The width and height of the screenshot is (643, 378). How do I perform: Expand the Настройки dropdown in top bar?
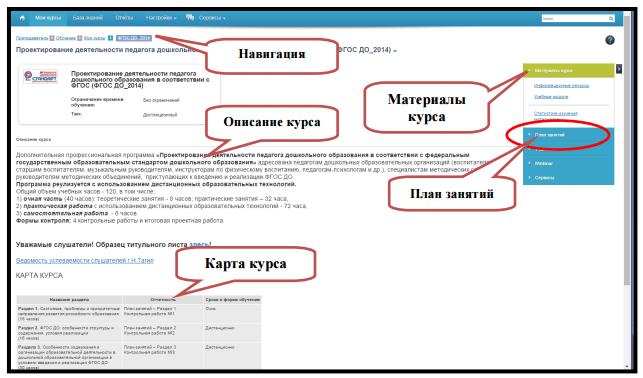(161, 18)
